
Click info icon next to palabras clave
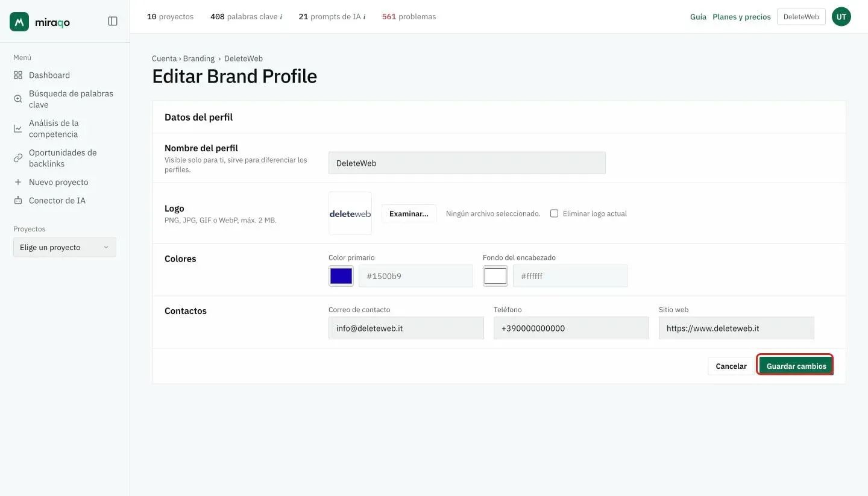click(x=281, y=17)
